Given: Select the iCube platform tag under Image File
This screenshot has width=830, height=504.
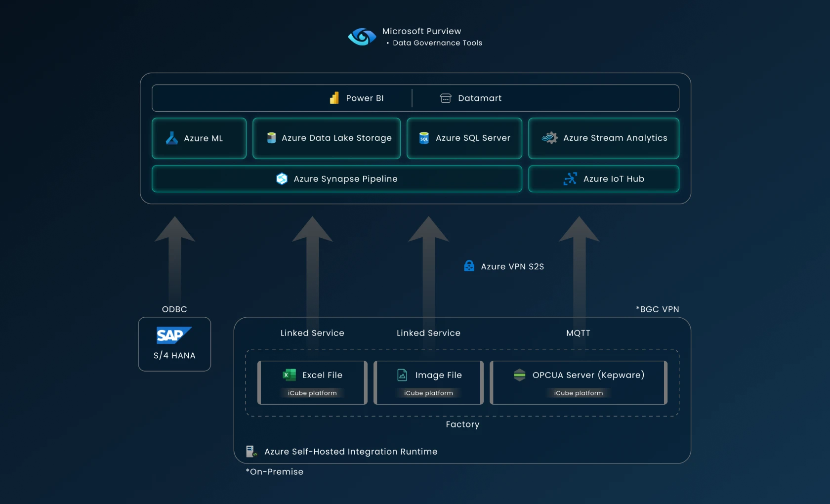Looking at the screenshot, I should (428, 393).
